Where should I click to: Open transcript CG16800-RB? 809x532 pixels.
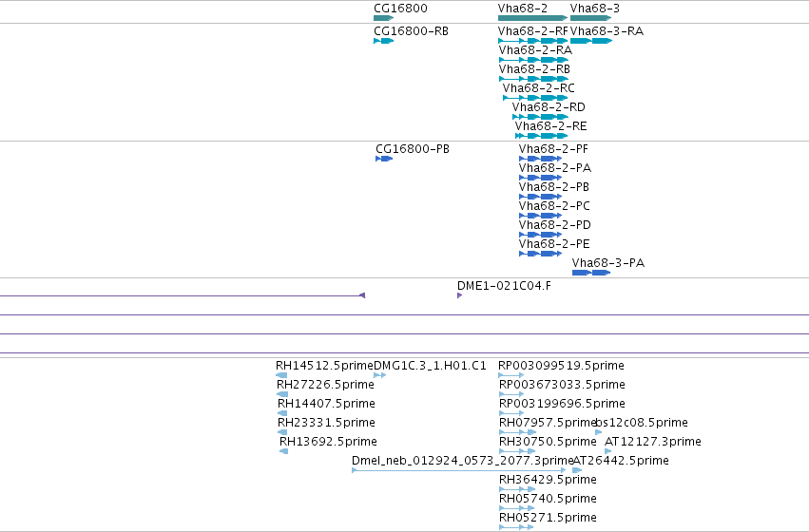click(x=412, y=31)
